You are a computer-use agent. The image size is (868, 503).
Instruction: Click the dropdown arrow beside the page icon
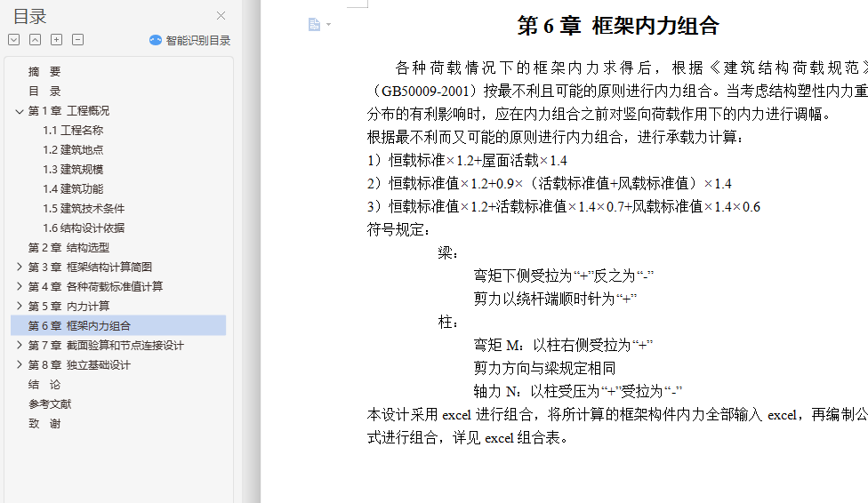pos(329,24)
